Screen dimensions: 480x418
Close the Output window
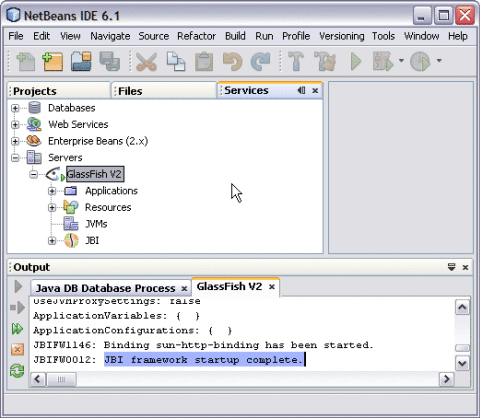[466, 267]
